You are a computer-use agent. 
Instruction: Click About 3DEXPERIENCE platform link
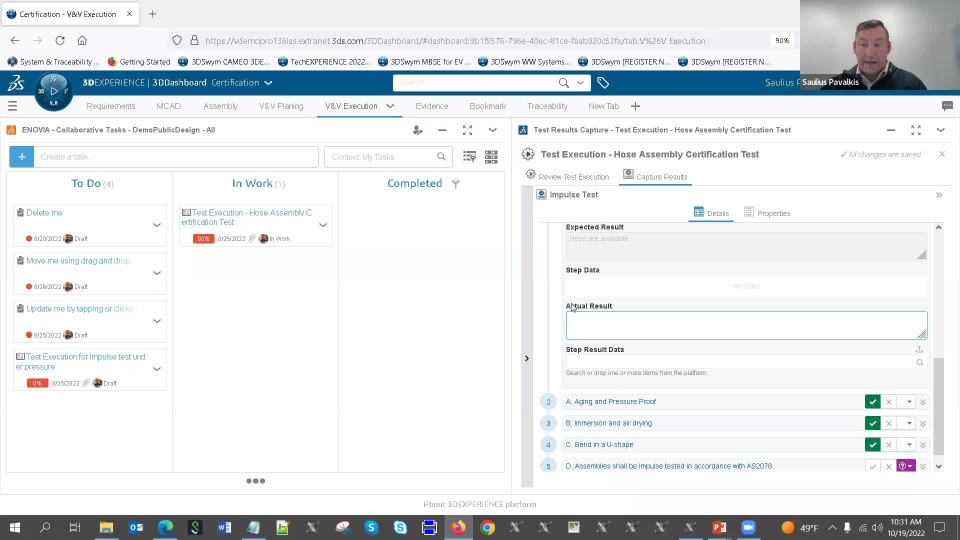pyautogui.click(x=479, y=504)
